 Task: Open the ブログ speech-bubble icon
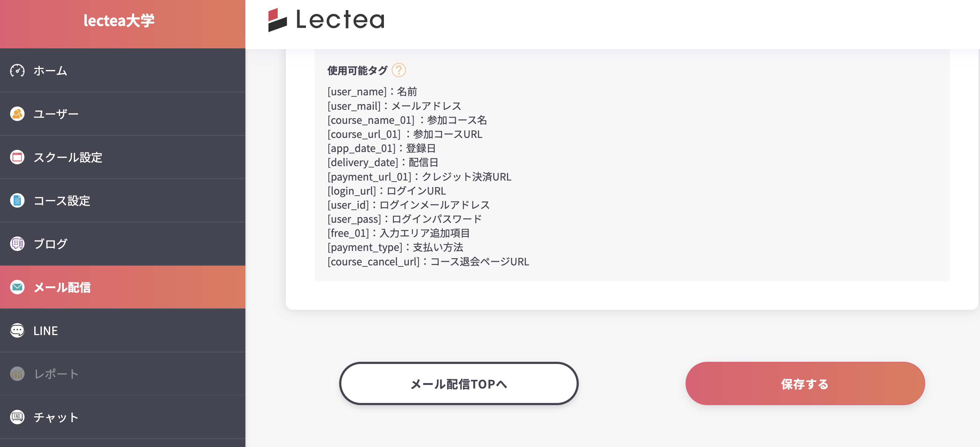[17, 244]
